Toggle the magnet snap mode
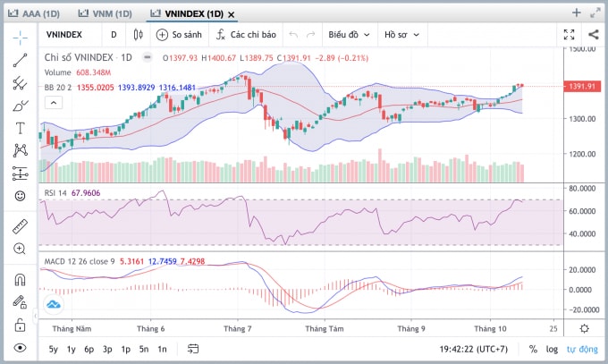Image resolution: width=608 pixels, height=364 pixels. [21, 279]
